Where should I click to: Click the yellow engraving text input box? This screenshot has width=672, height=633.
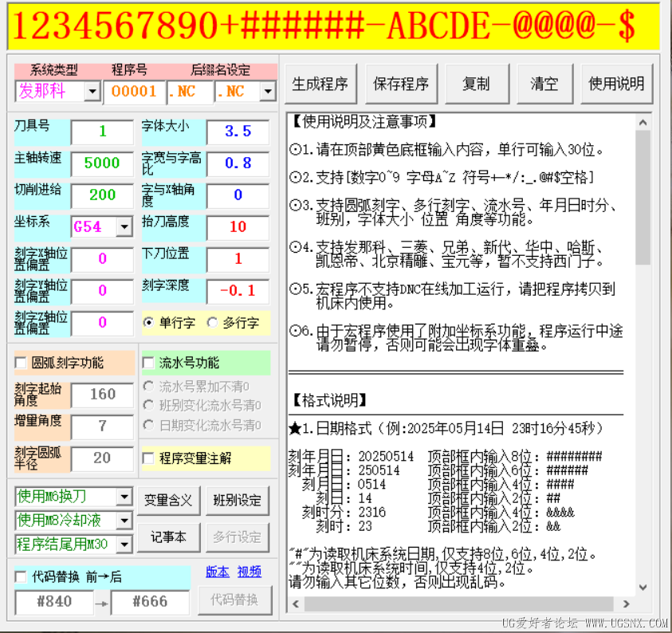(x=333, y=26)
